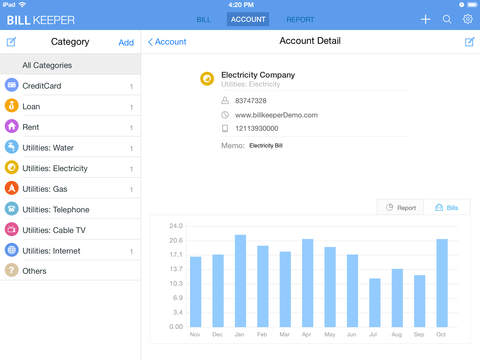Click the phone number device icon

(x=225, y=128)
